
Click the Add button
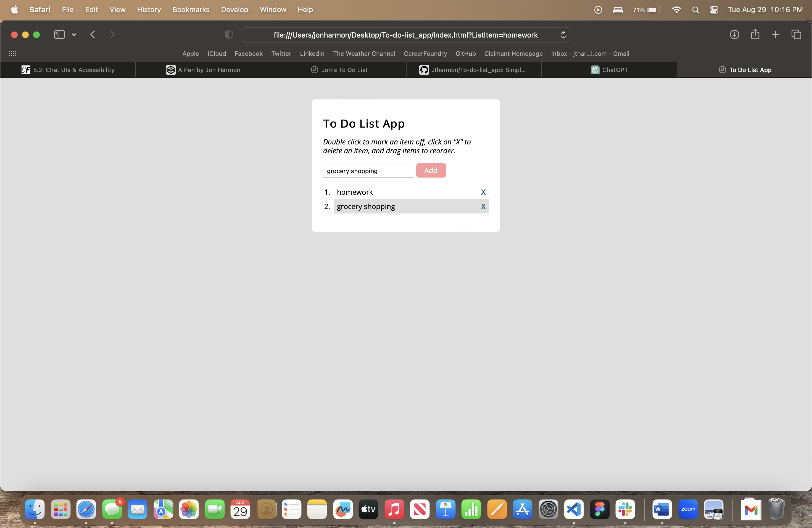pyautogui.click(x=431, y=171)
